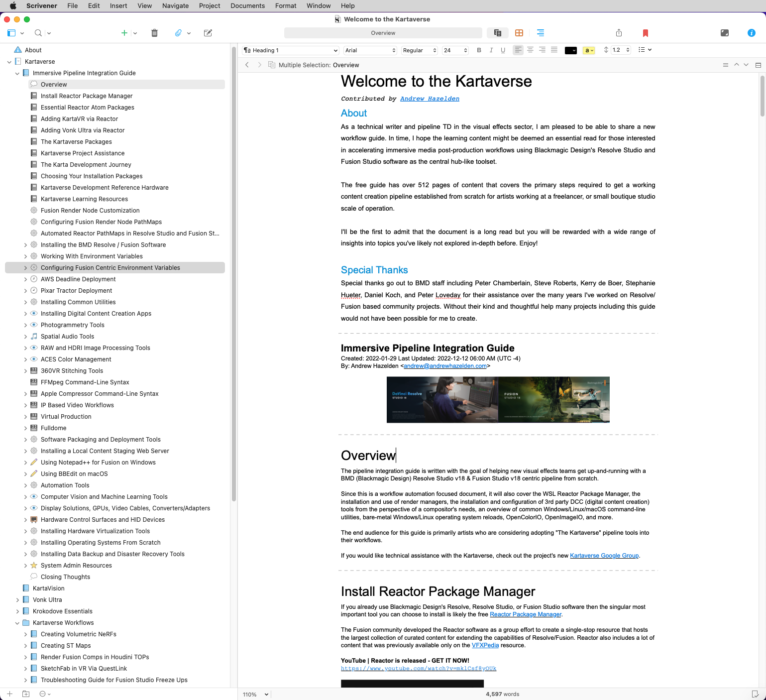Toggle the red Bookmarks icon
766x700 pixels.
646,33
